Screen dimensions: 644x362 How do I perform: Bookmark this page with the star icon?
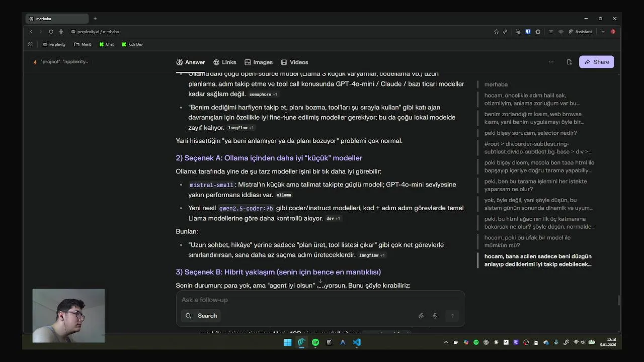[496, 32]
